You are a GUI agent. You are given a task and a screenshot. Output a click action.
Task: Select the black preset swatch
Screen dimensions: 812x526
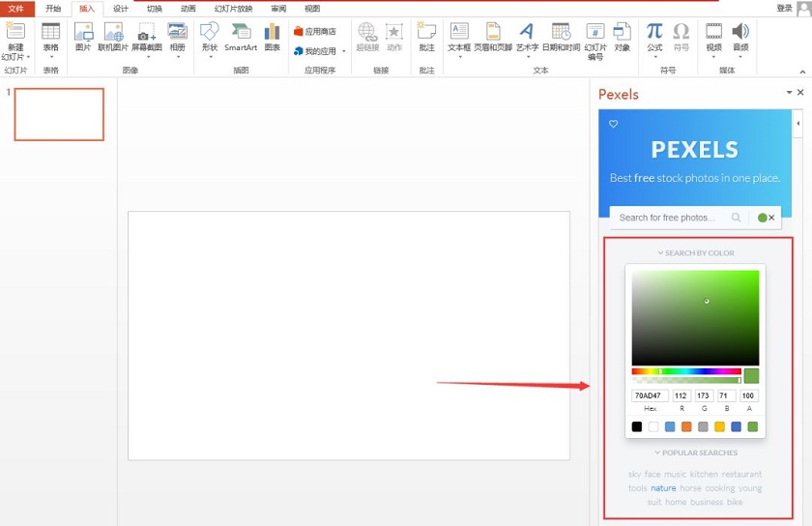coord(637,426)
